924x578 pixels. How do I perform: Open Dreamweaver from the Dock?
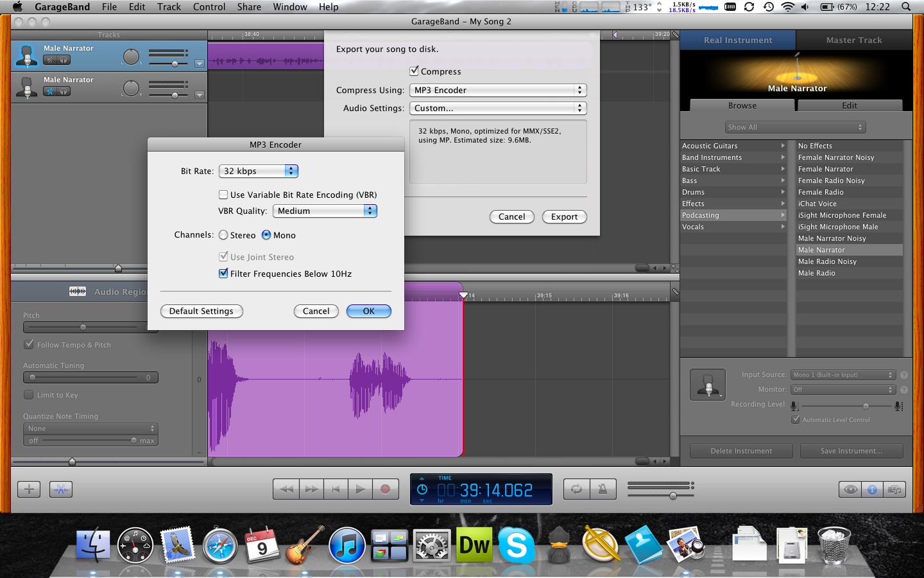click(474, 546)
